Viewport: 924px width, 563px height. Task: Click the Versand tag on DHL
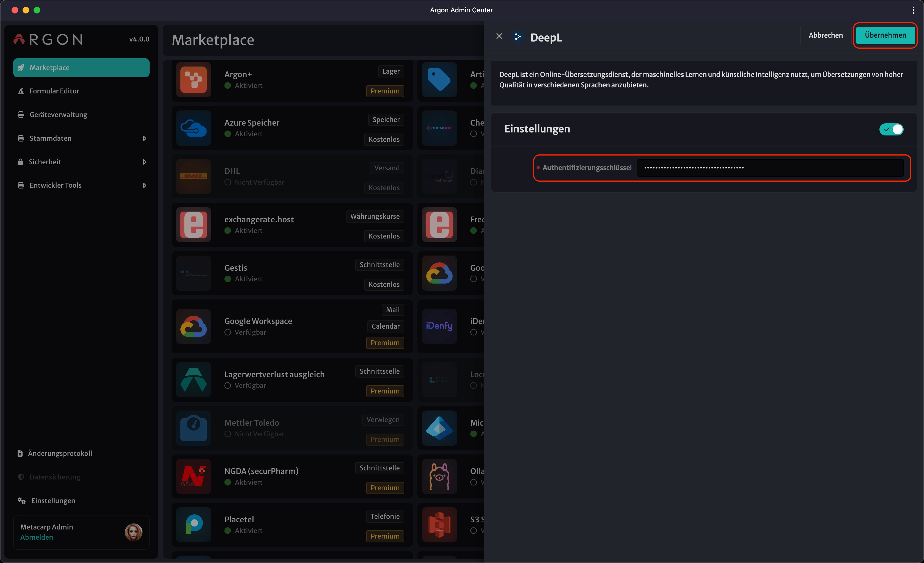(387, 168)
